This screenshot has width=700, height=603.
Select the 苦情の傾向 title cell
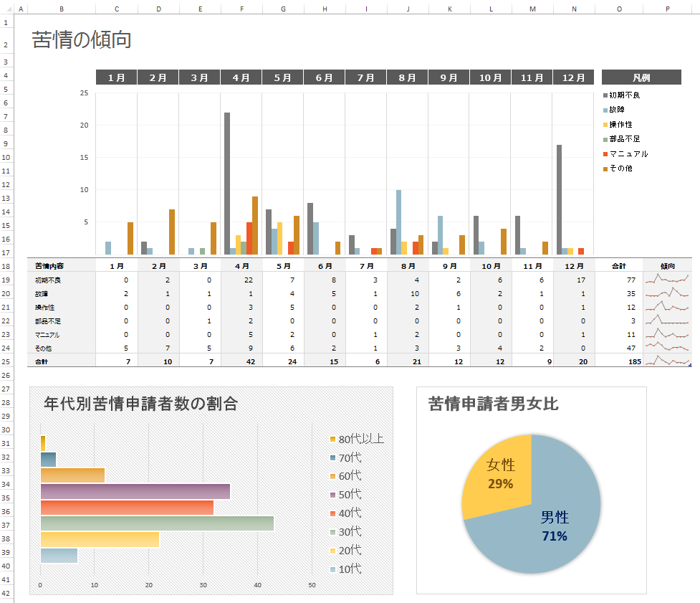[x=82, y=39]
